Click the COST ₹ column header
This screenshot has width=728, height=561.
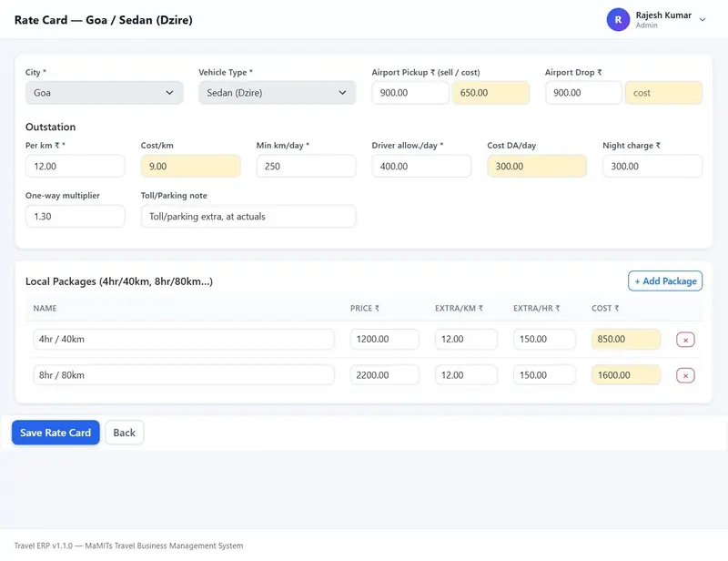point(605,308)
